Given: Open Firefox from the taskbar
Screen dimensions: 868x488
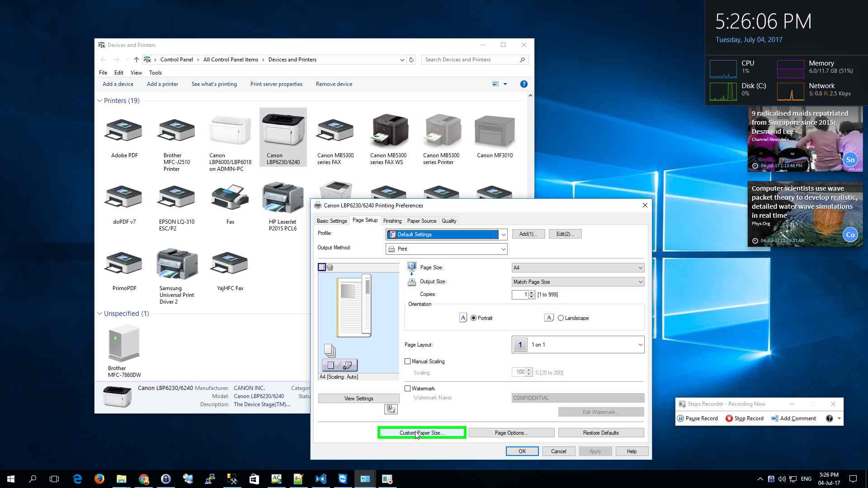Looking at the screenshot, I should pos(99,479).
